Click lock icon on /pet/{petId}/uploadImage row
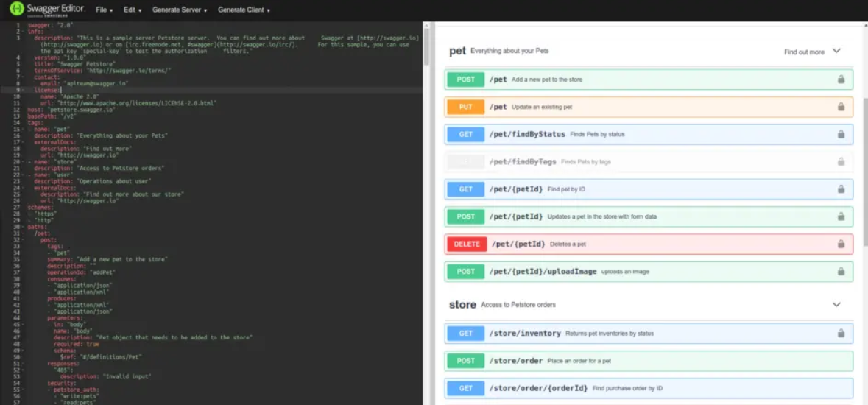The height and width of the screenshot is (405, 868). 841,272
